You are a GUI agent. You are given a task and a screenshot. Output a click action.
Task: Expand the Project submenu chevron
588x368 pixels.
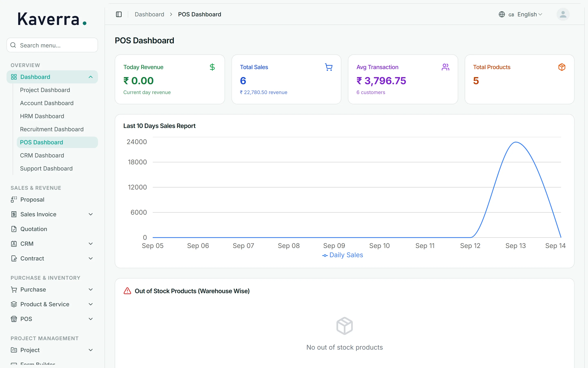click(x=91, y=350)
